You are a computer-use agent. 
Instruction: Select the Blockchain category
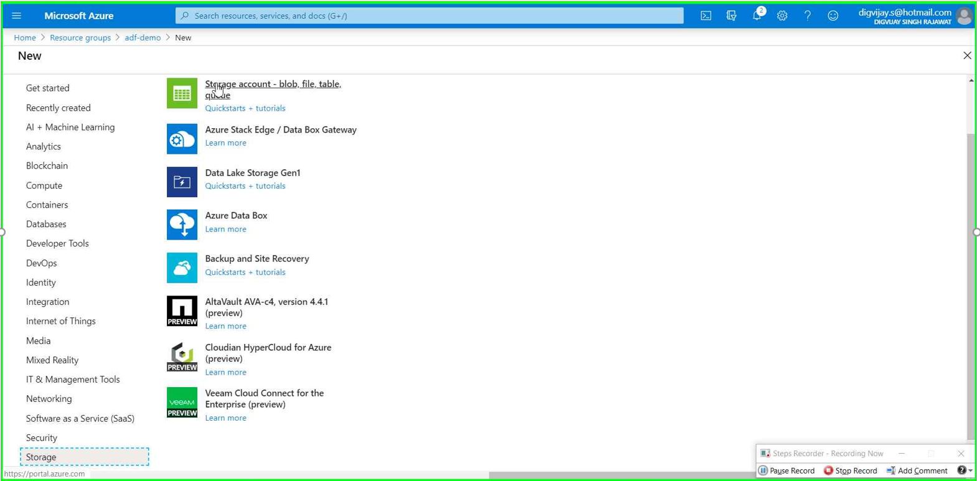tap(47, 166)
